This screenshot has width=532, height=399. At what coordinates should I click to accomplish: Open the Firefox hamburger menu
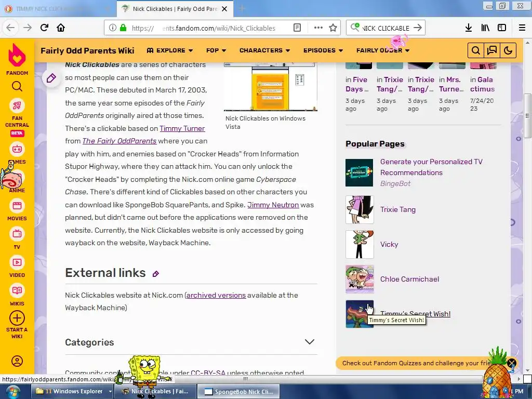tap(522, 28)
